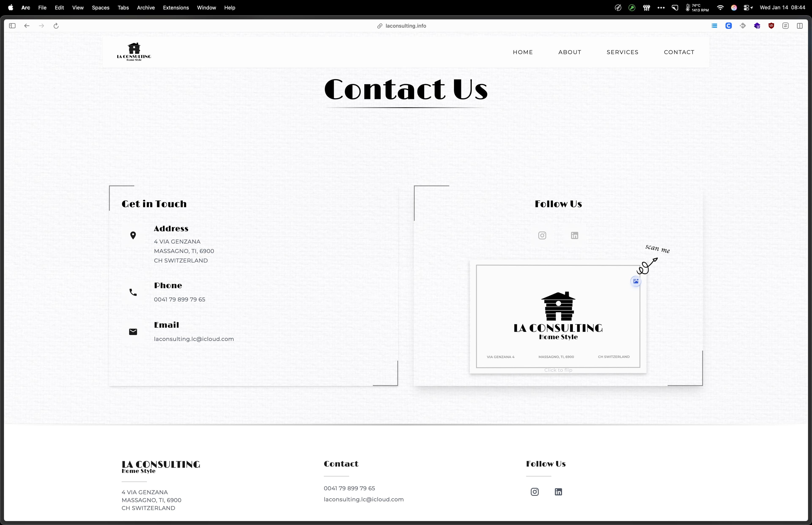Click the map pin address icon
The width and height of the screenshot is (812, 525).
click(133, 236)
